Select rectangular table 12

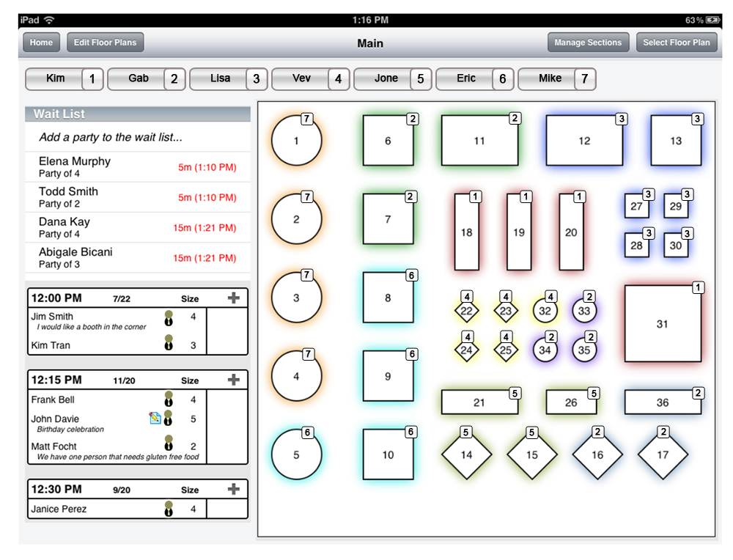pos(584,140)
